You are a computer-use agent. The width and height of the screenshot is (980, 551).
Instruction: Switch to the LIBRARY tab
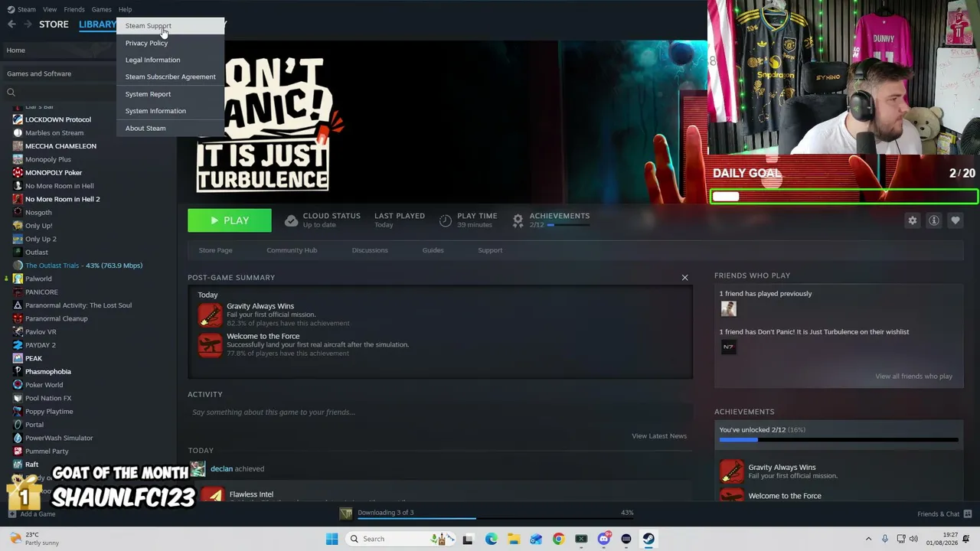pyautogui.click(x=97, y=24)
